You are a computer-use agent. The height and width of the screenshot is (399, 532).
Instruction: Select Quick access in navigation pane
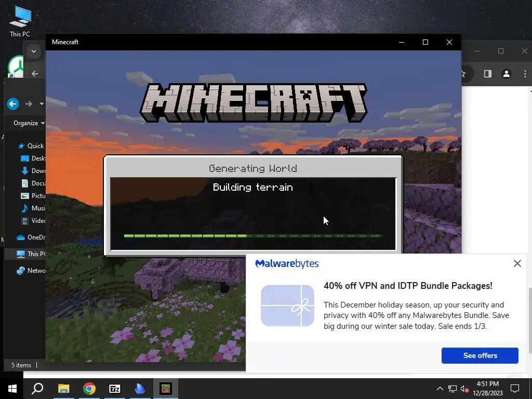(31, 146)
